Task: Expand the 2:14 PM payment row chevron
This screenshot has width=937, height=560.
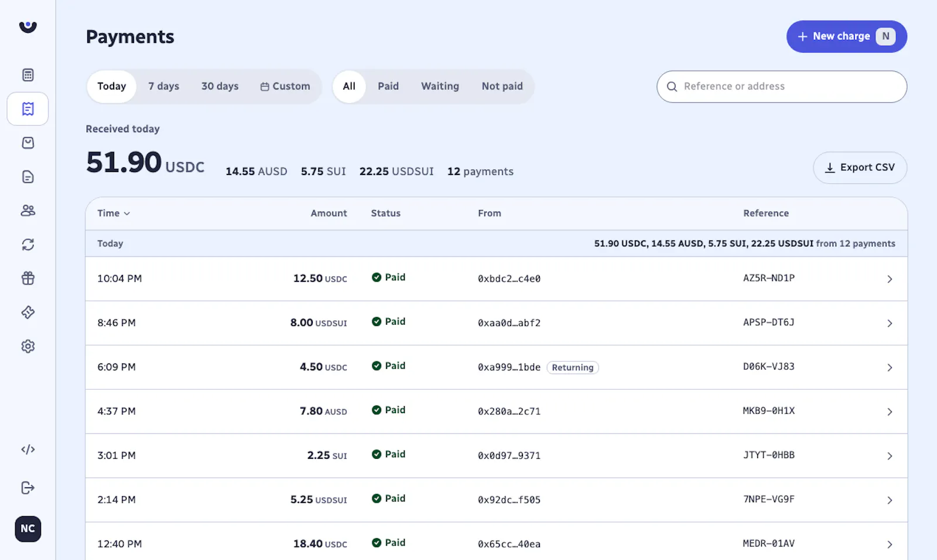Action: [890, 500]
